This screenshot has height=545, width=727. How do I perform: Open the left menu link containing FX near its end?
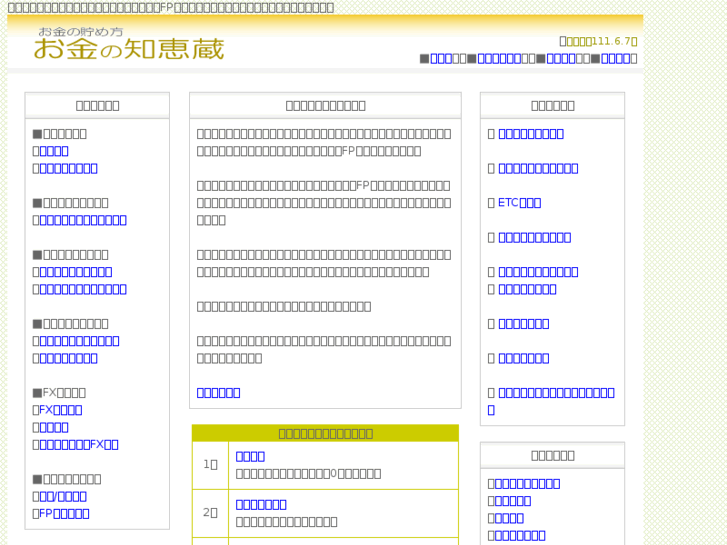(x=79, y=444)
